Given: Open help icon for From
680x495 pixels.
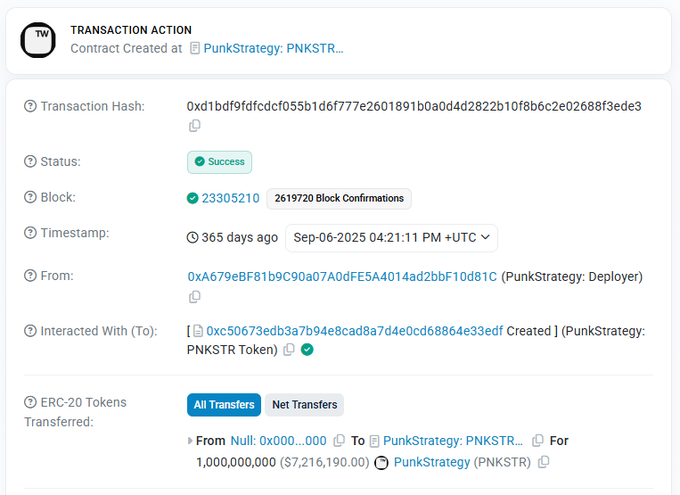Looking at the screenshot, I should [30, 275].
